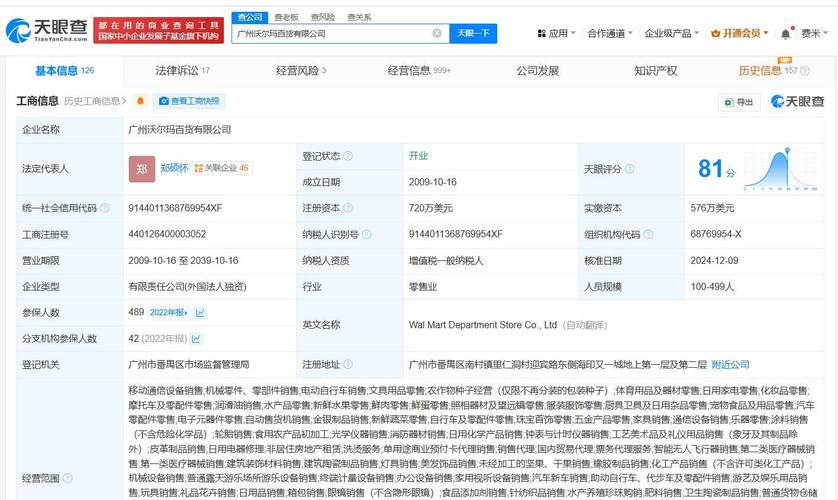Switch to 经营风险 tab
The image size is (838, 500).
coord(301,71)
